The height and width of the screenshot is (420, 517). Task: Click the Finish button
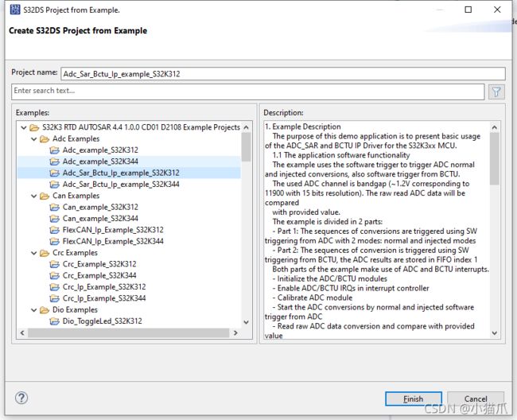(x=414, y=399)
